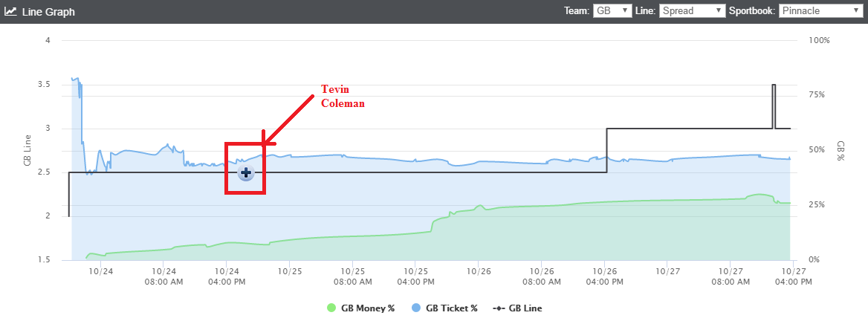Open the Line dropdown showing Spread
868x324 pixels.
point(692,10)
